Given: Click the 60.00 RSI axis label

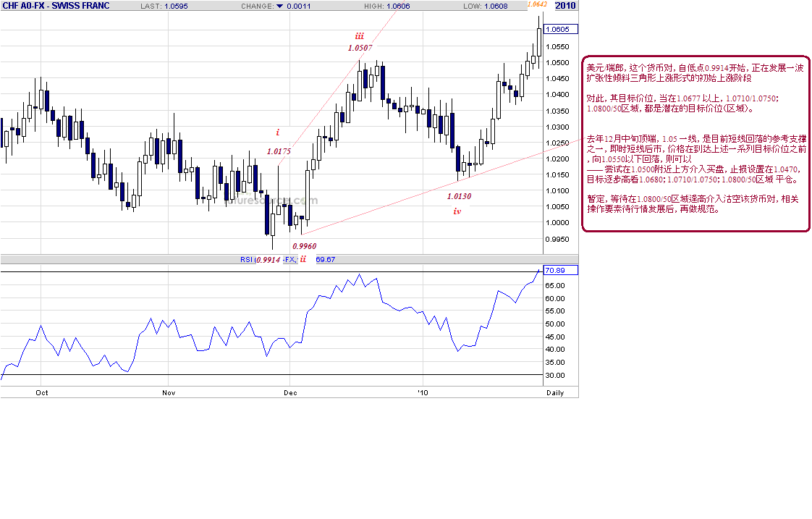Looking at the screenshot, I should point(554,298).
